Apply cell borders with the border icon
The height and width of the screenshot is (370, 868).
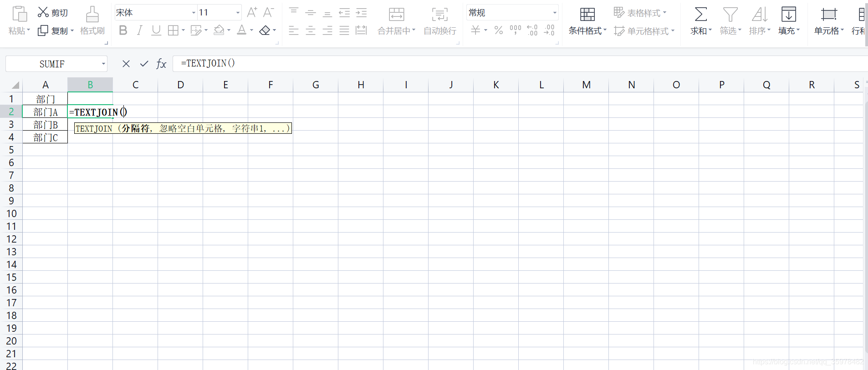click(173, 30)
